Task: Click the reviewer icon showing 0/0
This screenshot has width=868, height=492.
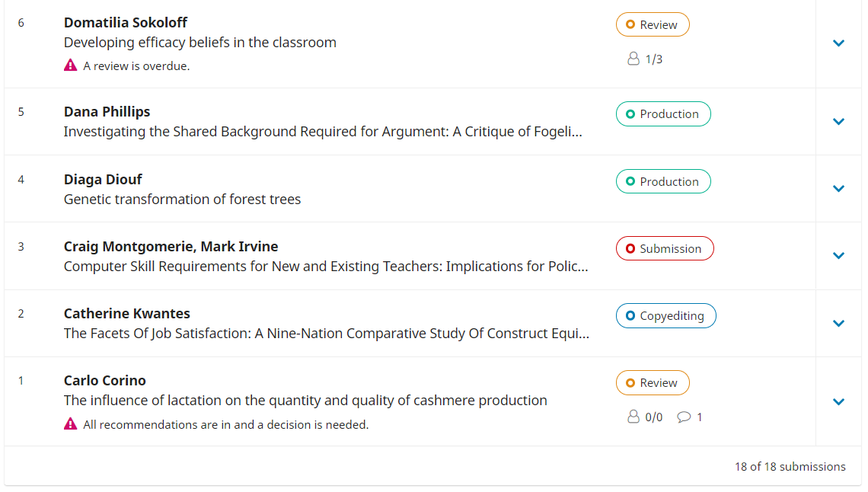Action: [x=633, y=417]
